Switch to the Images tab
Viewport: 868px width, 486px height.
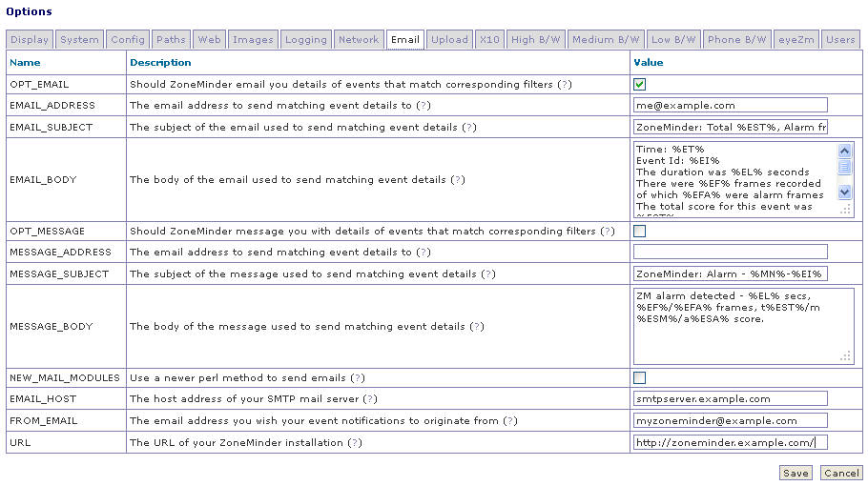click(x=253, y=40)
